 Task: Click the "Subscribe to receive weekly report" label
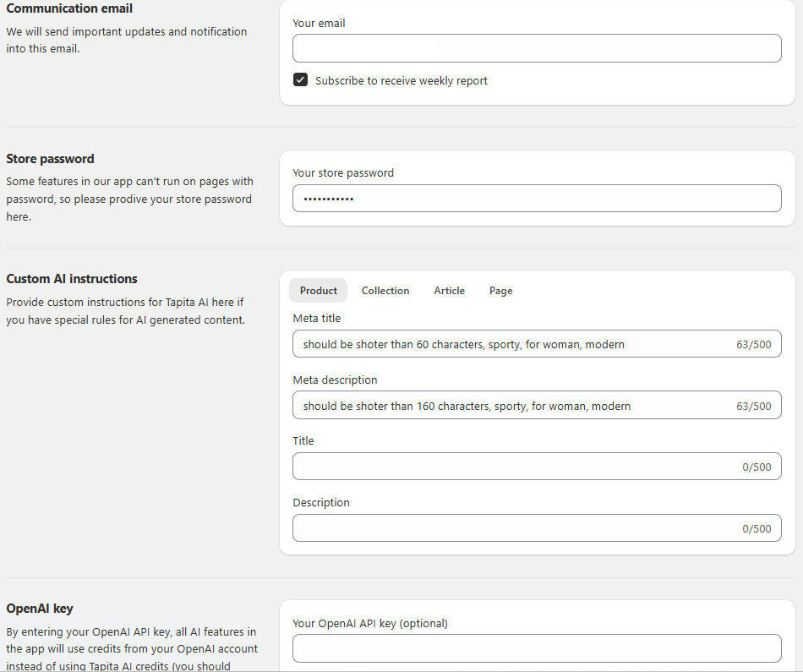point(401,81)
